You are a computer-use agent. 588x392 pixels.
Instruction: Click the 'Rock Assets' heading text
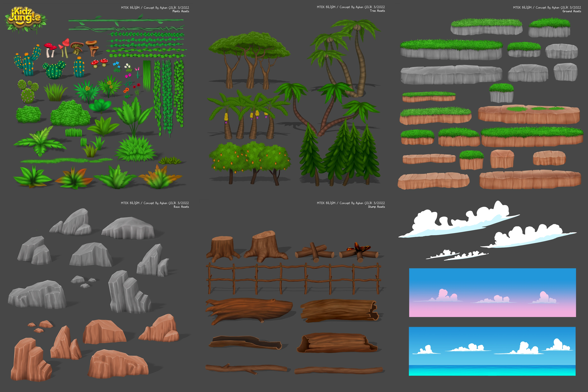pos(181,207)
